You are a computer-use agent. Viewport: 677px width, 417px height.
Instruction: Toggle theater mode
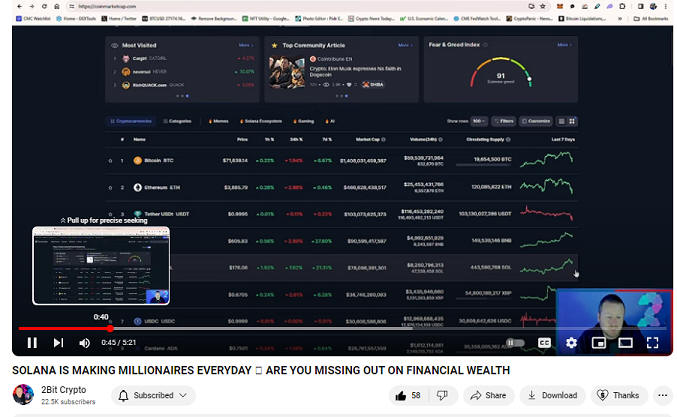click(x=625, y=343)
